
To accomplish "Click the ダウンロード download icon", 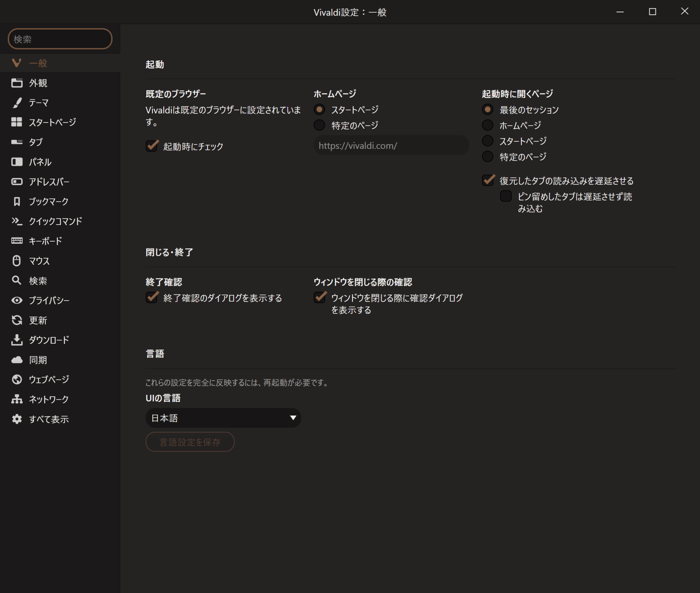I will pos(16,340).
